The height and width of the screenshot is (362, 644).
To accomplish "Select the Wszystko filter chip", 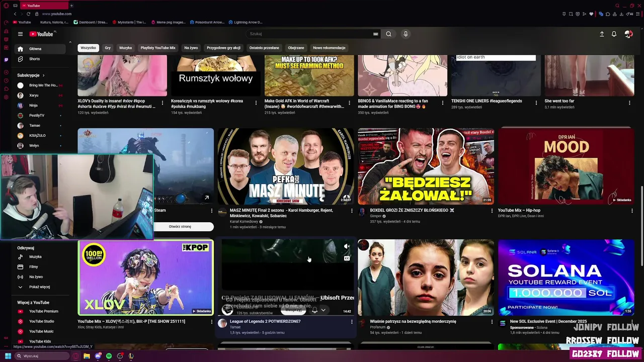I will point(88,48).
